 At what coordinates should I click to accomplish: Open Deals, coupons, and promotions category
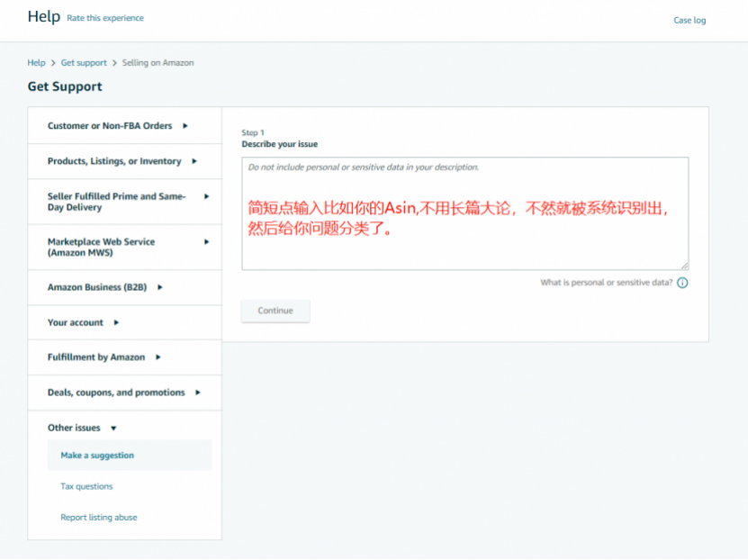(x=116, y=393)
